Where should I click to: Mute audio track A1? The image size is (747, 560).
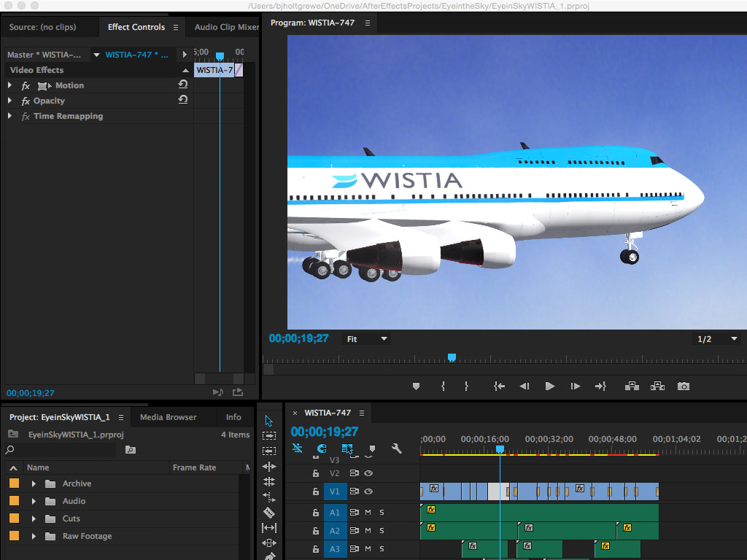pyautogui.click(x=368, y=513)
